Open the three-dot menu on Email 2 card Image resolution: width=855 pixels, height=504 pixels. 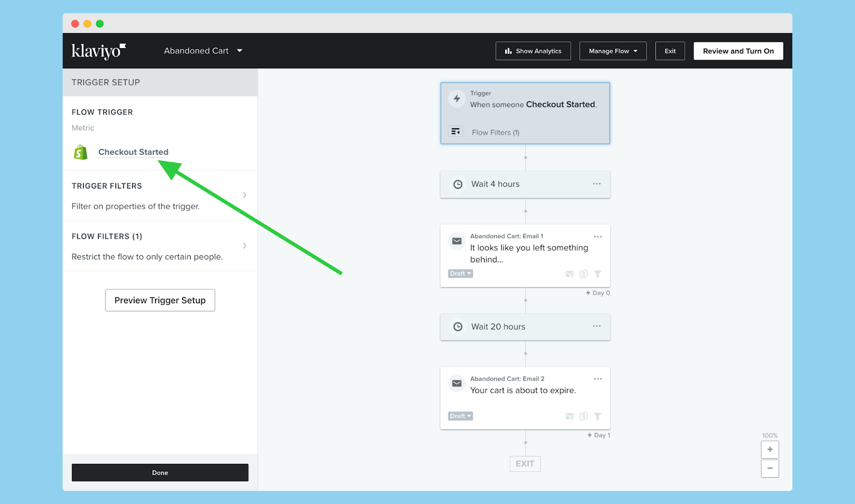(x=598, y=379)
